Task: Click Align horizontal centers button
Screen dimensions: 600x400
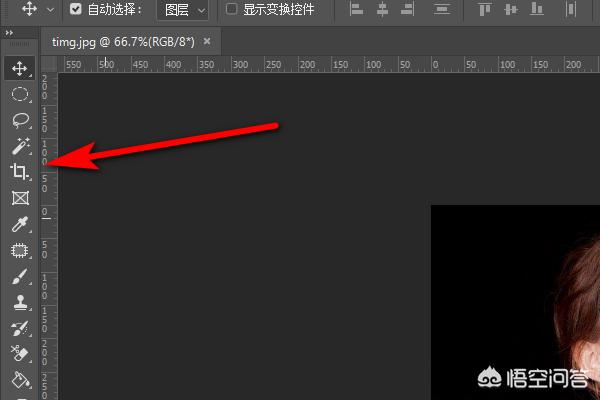Action: [x=382, y=10]
